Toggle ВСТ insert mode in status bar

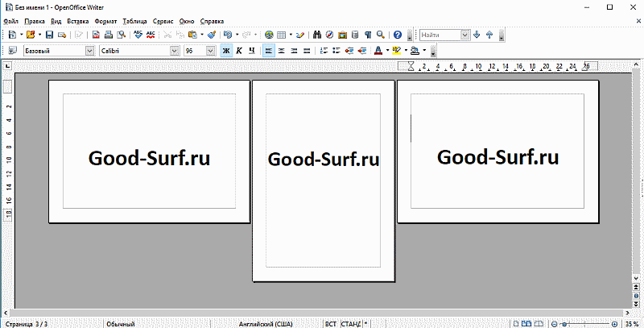coord(331,324)
